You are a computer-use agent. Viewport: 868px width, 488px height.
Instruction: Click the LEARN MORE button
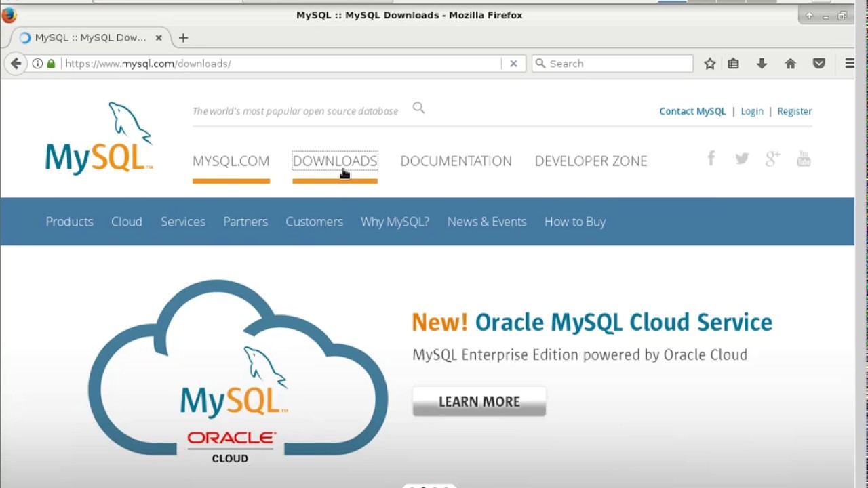tap(479, 401)
